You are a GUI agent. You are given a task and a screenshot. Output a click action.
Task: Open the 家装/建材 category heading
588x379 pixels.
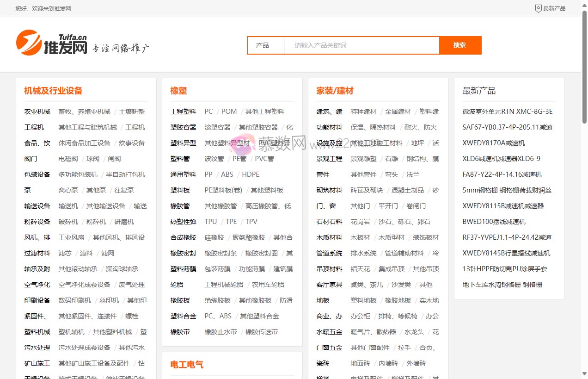point(335,91)
